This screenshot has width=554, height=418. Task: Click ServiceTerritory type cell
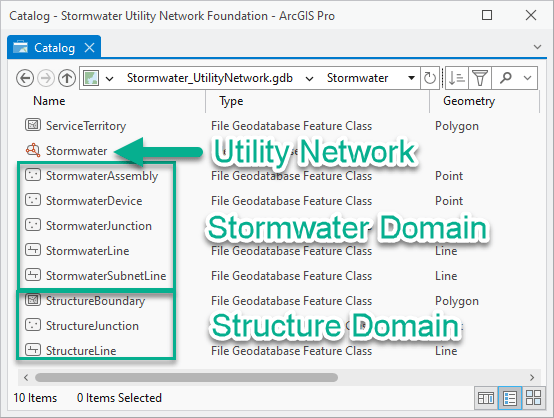tap(291, 126)
